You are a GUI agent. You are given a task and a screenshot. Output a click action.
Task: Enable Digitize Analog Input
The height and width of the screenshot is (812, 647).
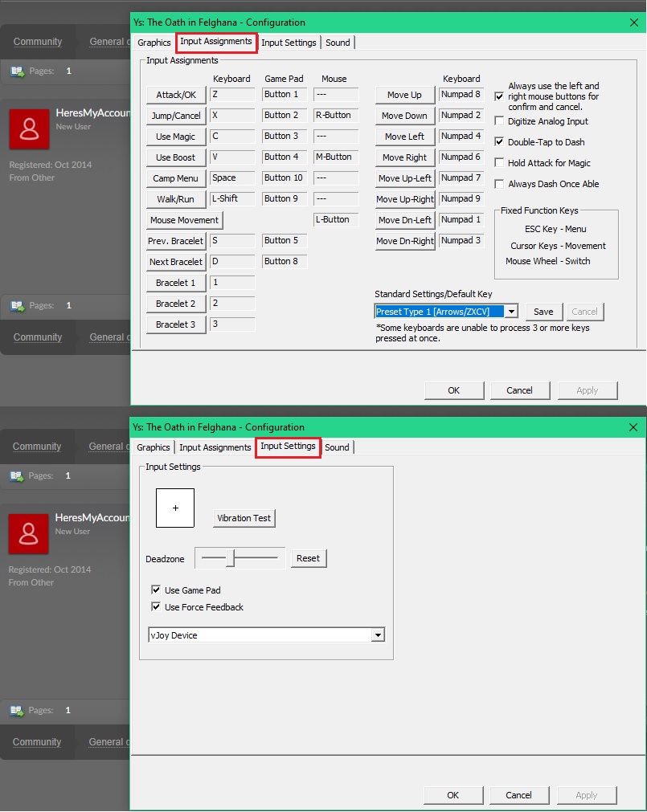pyautogui.click(x=499, y=121)
